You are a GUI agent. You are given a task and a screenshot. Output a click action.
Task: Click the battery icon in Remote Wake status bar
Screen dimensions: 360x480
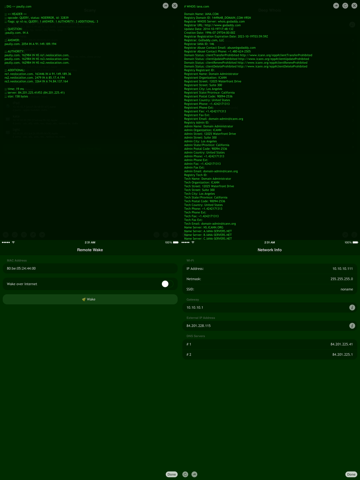tap(176, 242)
